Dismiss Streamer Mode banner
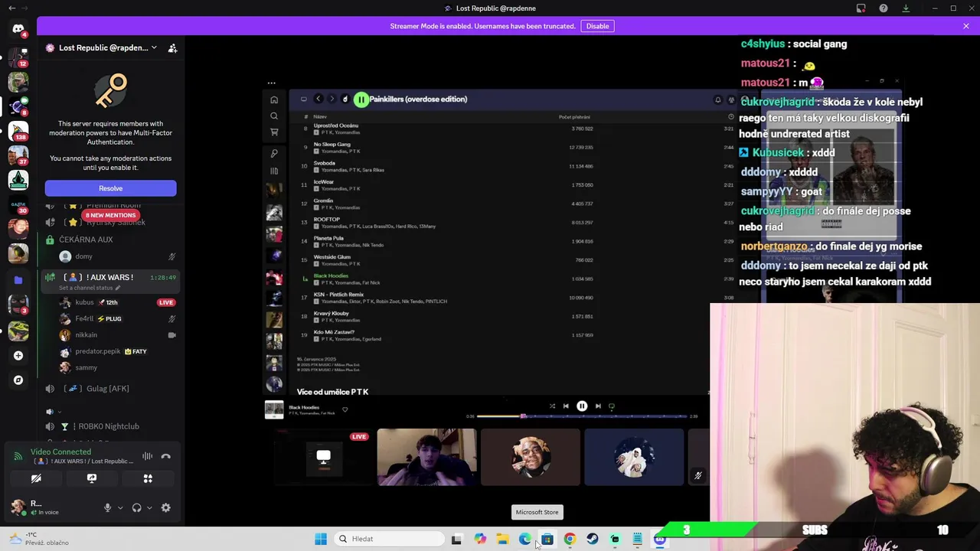Image resolution: width=980 pixels, height=551 pixels. point(966,26)
